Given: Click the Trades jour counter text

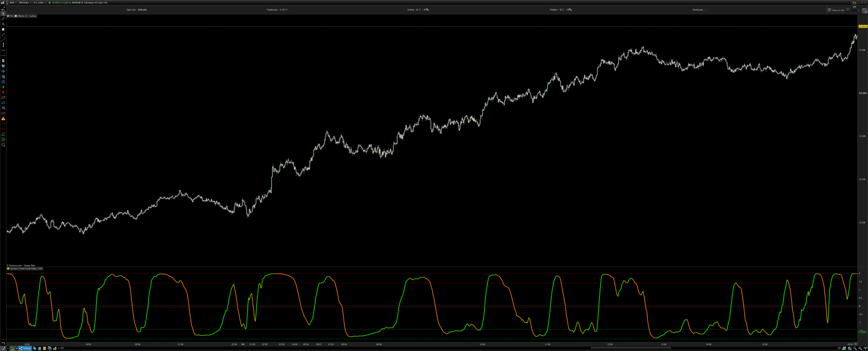Looking at the screenshot, I should coord(277,10).
